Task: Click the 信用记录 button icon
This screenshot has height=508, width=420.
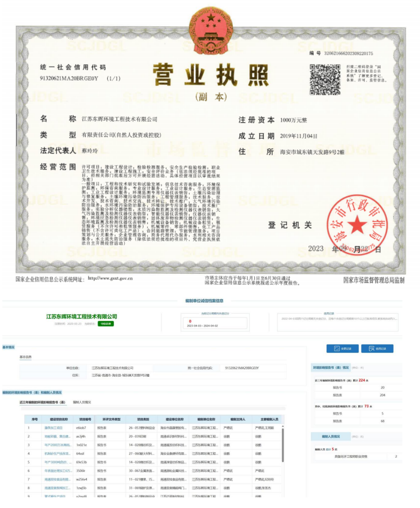Action: 371,348
